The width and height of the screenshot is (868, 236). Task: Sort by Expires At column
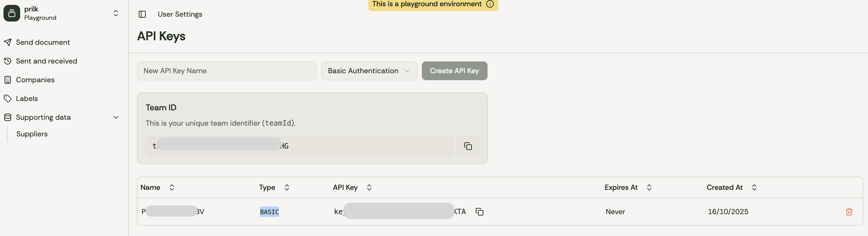(649, 187)
